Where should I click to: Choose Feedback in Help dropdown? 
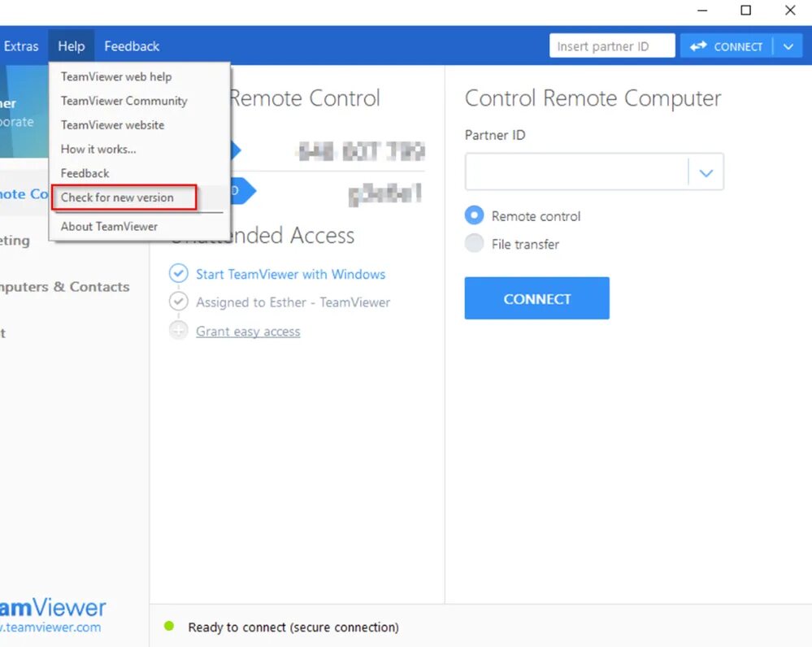85,173
